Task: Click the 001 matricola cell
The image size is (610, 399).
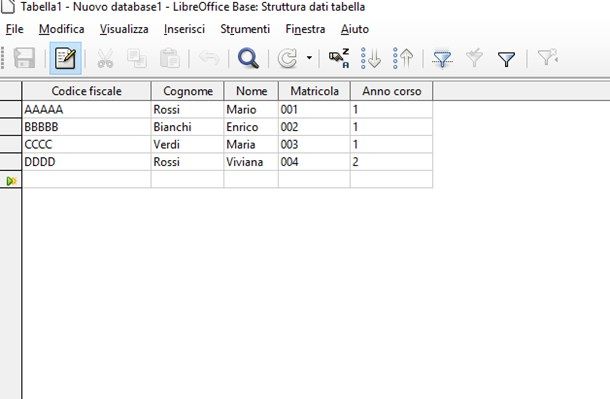Action: coord(314,109)
